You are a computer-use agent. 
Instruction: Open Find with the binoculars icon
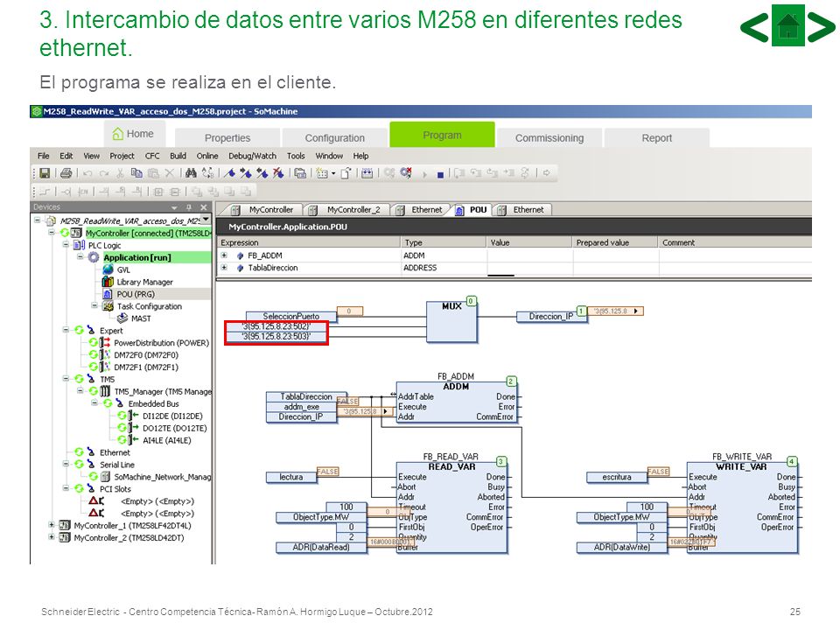[191, 173]
